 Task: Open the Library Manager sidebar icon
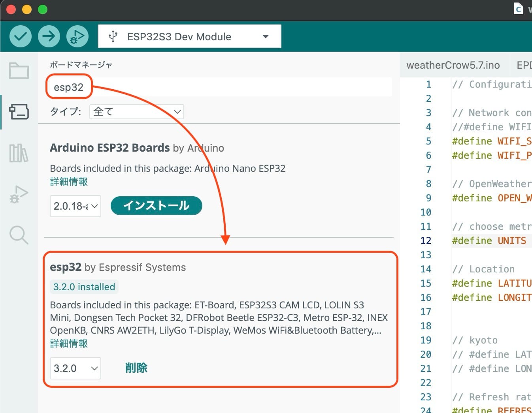[x=19, y=153]
